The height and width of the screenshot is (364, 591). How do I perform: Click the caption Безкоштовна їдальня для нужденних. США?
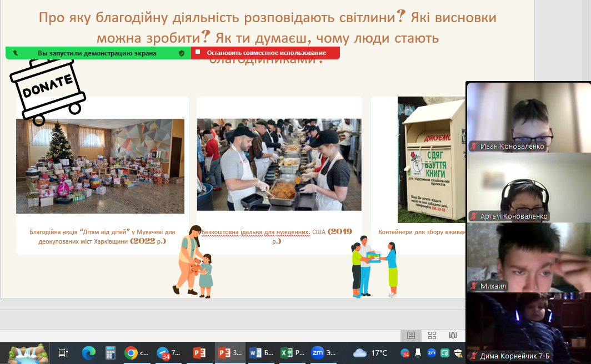[277, 236]
